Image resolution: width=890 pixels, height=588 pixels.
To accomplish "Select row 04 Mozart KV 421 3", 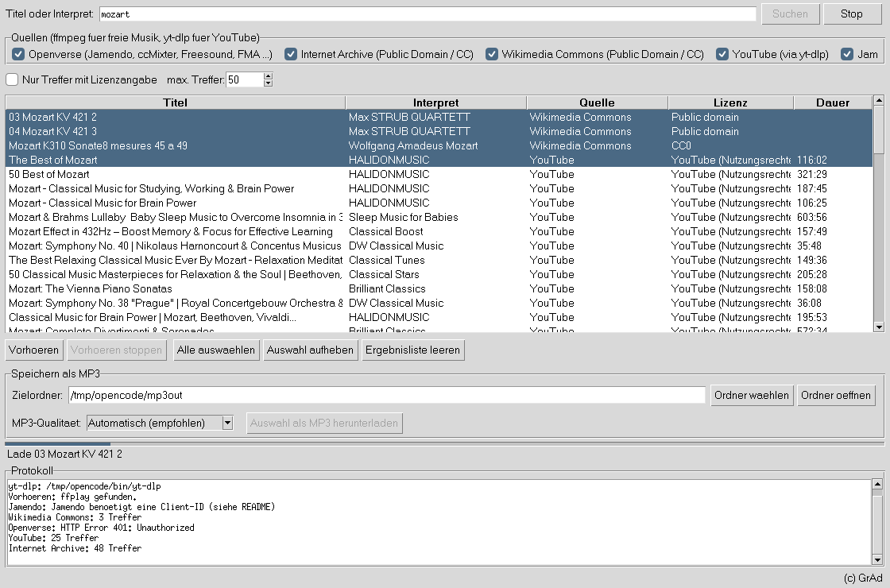I will pyautogui.click(x=439, y=131).
